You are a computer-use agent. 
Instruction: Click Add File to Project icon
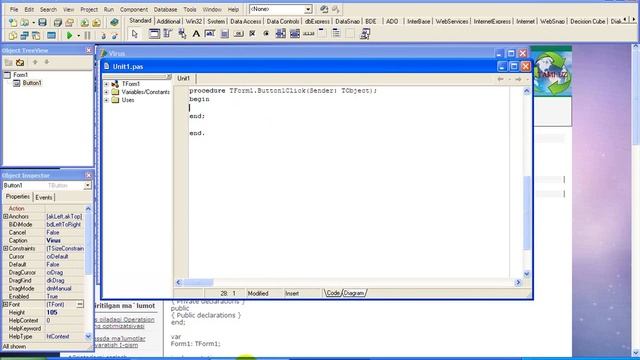click(84, 22)
